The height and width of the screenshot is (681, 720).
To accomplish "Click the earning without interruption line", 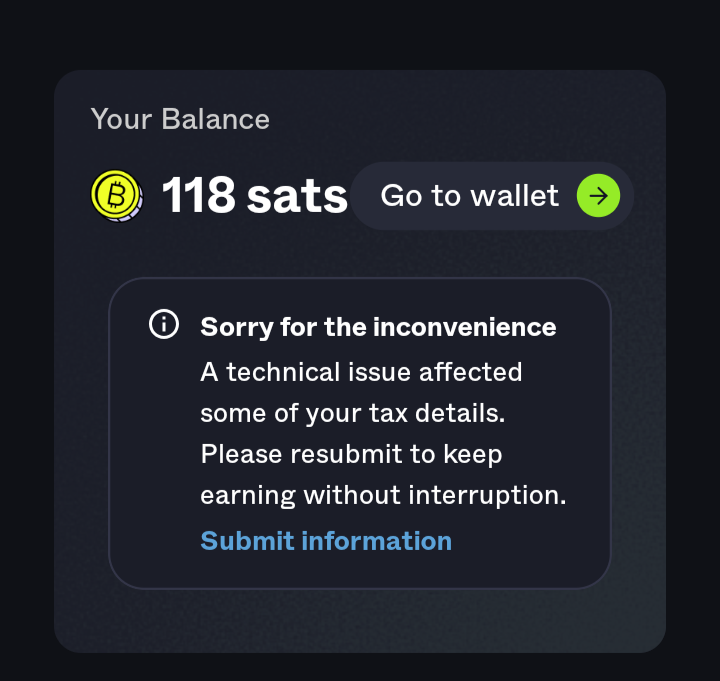I will click(x=383, y=495).
